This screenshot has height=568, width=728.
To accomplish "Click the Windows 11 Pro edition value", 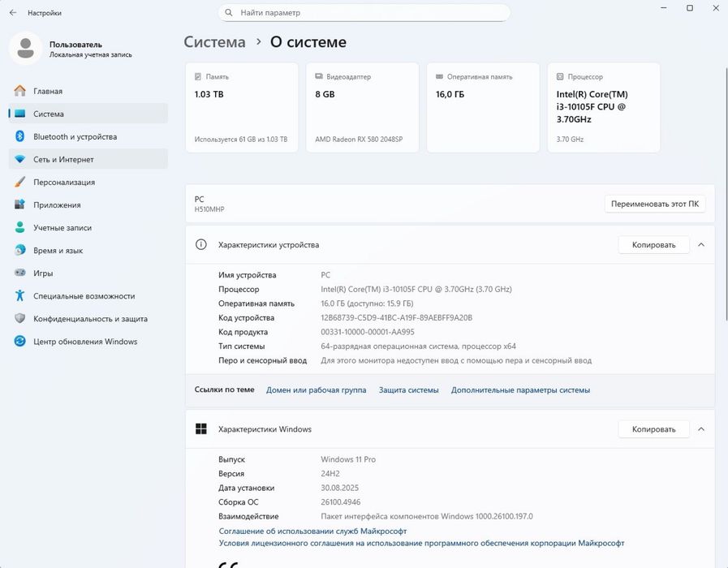I will 348,459.
